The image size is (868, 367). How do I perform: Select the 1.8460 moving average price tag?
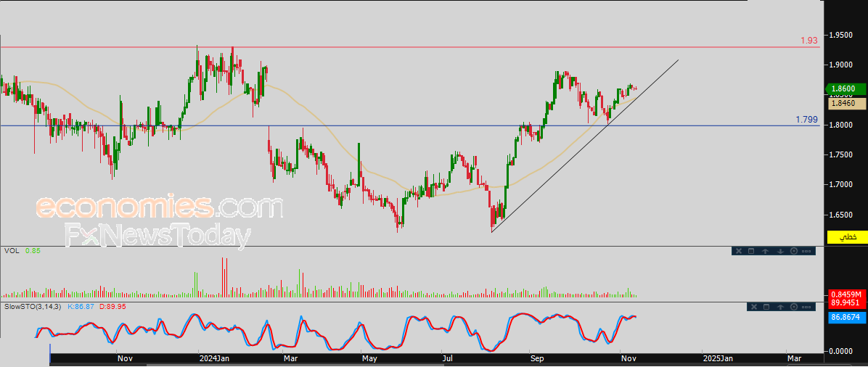pos(847,103)
